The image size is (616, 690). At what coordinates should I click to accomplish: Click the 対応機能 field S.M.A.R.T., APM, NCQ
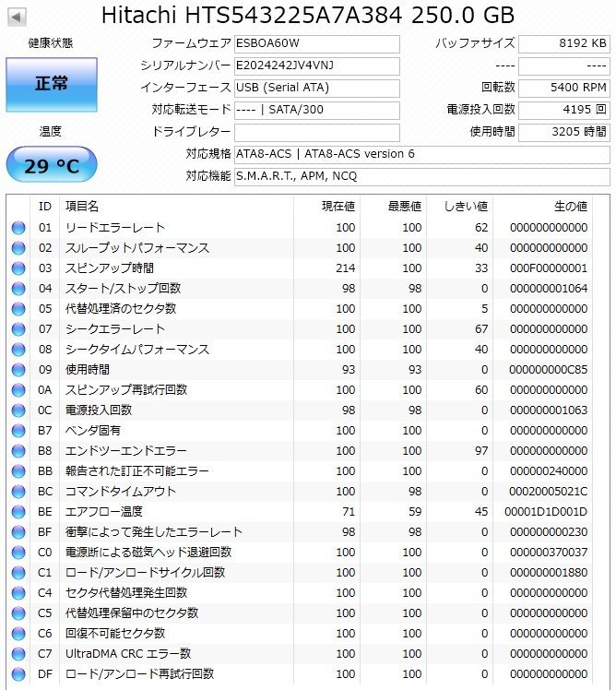(422, 176)
